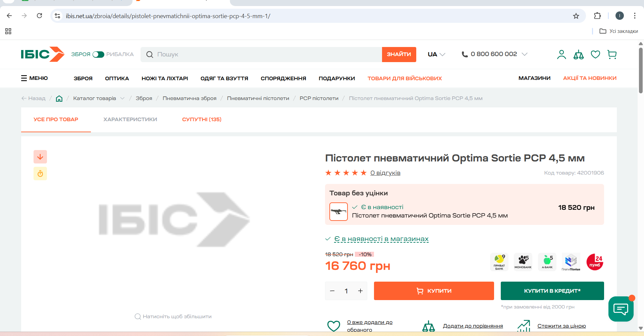Open the apps grid shortcut
The width and height of the screenshot is (644, 336).
click(x=8, y=31)
